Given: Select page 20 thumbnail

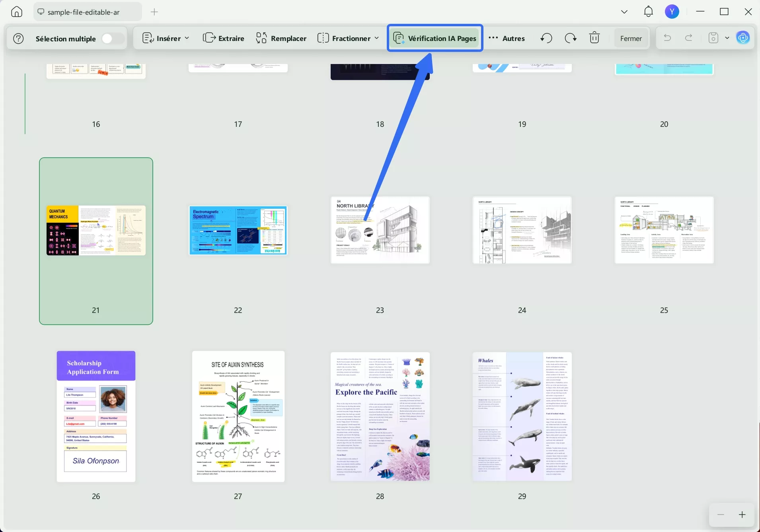Looking at the screenshot, I should 664,69.
